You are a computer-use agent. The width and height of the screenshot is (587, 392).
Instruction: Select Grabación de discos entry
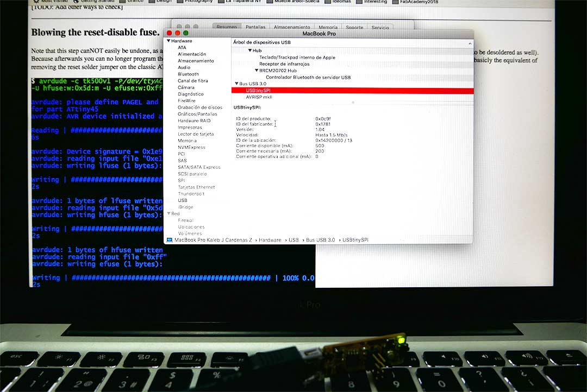tap(200, 108)
